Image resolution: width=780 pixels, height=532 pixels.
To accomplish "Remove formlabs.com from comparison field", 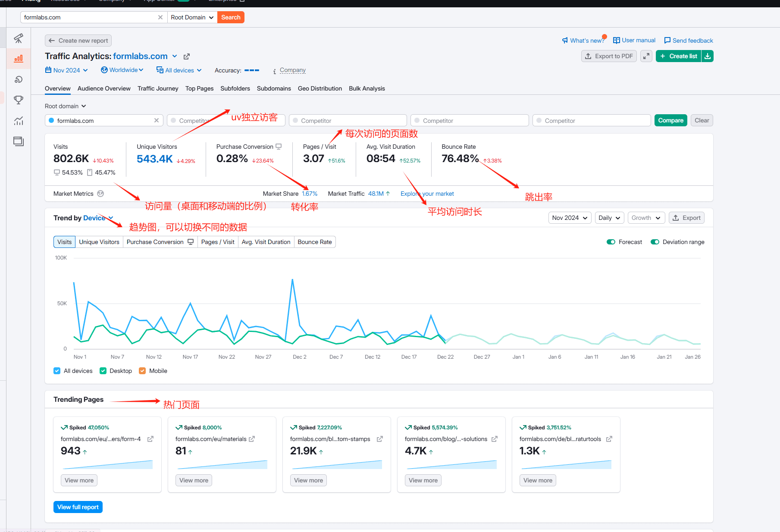I will point(157,120).
